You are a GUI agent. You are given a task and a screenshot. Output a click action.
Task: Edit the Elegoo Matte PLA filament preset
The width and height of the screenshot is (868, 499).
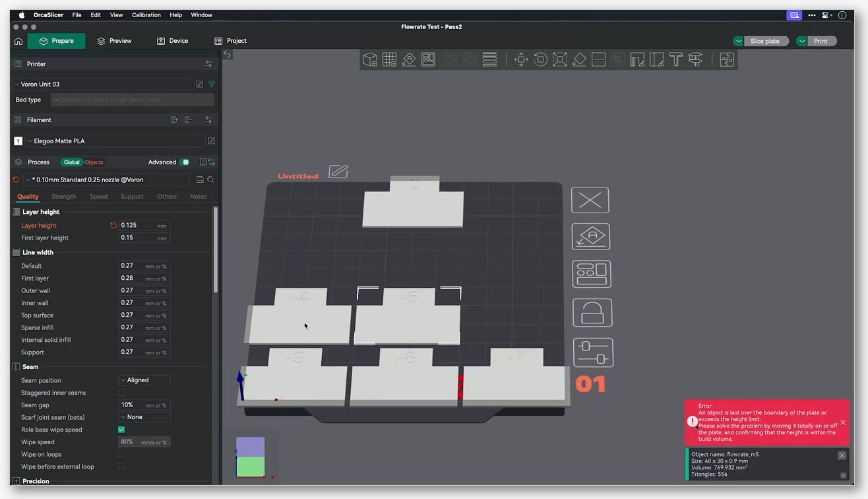[x=211, y=141]
